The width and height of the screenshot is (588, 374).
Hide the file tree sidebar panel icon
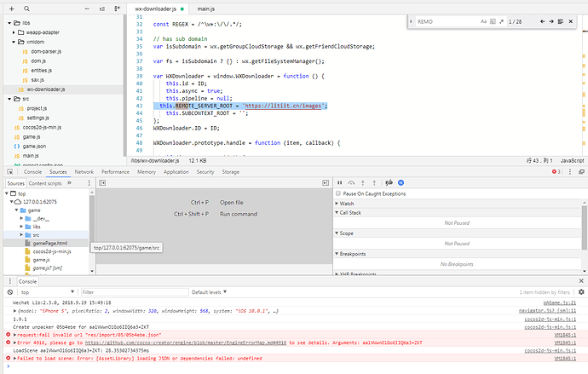pyautogui.click(x=117, y=9)
